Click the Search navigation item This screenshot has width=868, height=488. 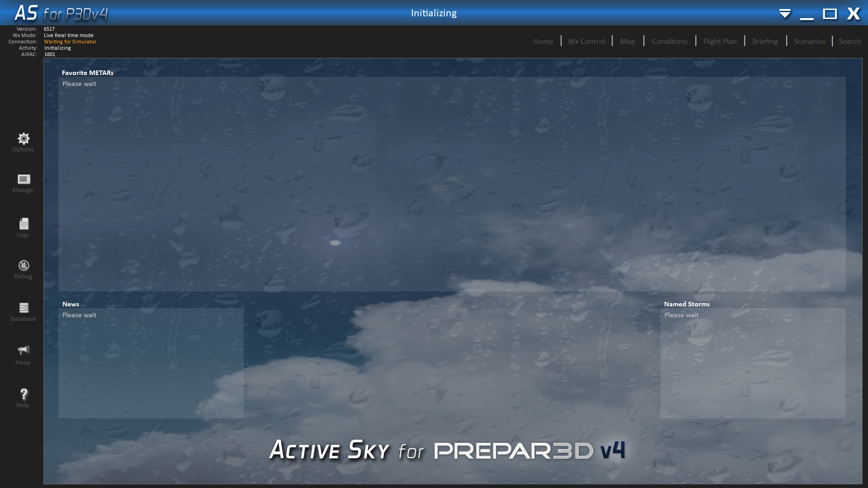pos(849,41)
